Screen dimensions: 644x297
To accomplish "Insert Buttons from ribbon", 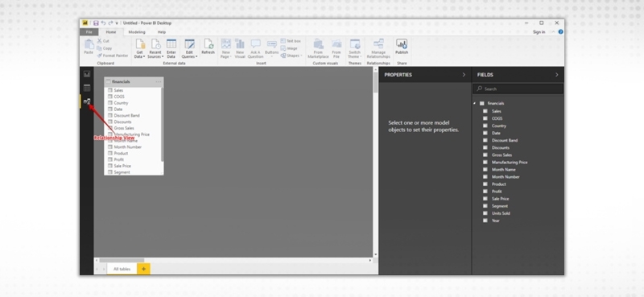I will pyautogui.click(x=272, y=48).
